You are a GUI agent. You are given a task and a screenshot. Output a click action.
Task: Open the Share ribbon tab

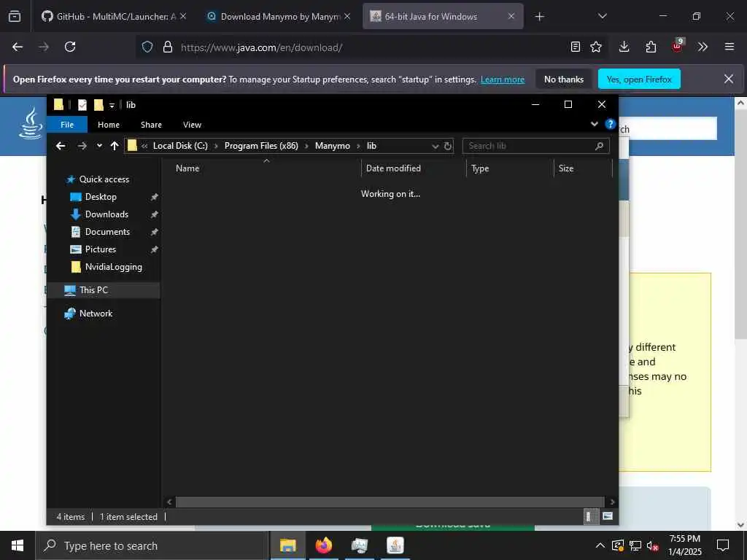click(151, 125)
